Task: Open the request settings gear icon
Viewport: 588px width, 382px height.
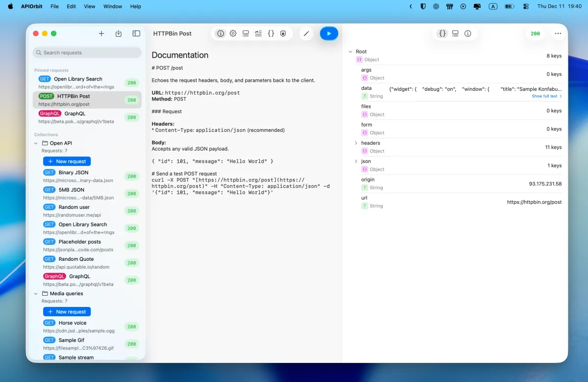Action: pyautogui.click(x=233, y=33)
